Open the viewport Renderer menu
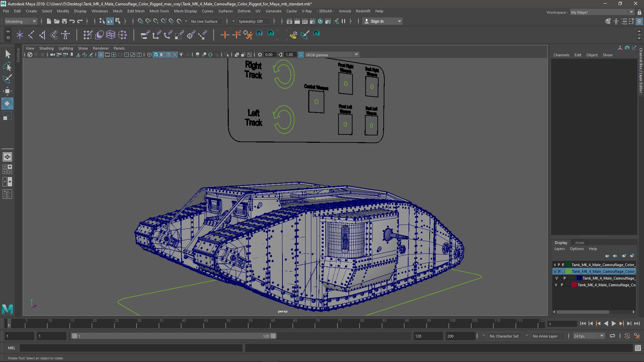 click(x=101, y=48)
